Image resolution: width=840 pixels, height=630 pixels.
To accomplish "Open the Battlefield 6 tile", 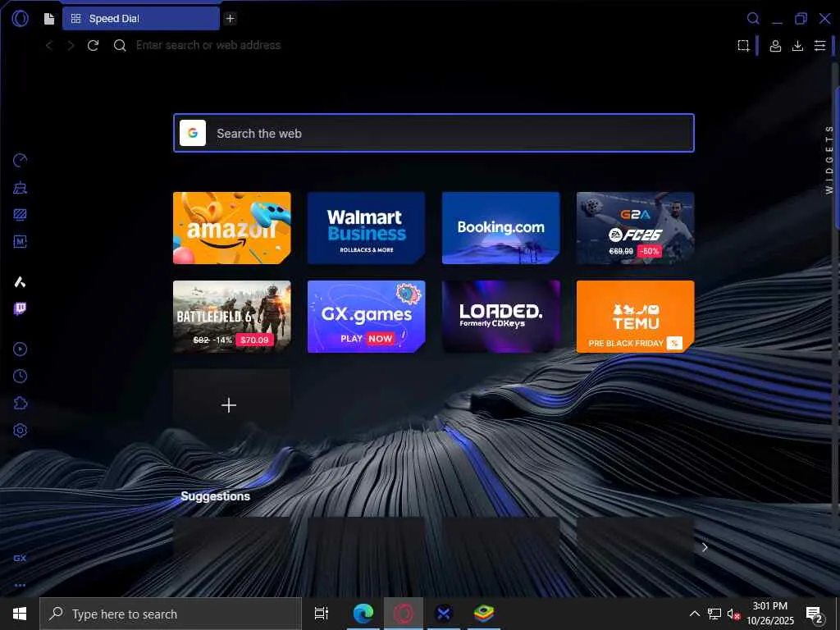I will 232,316.
